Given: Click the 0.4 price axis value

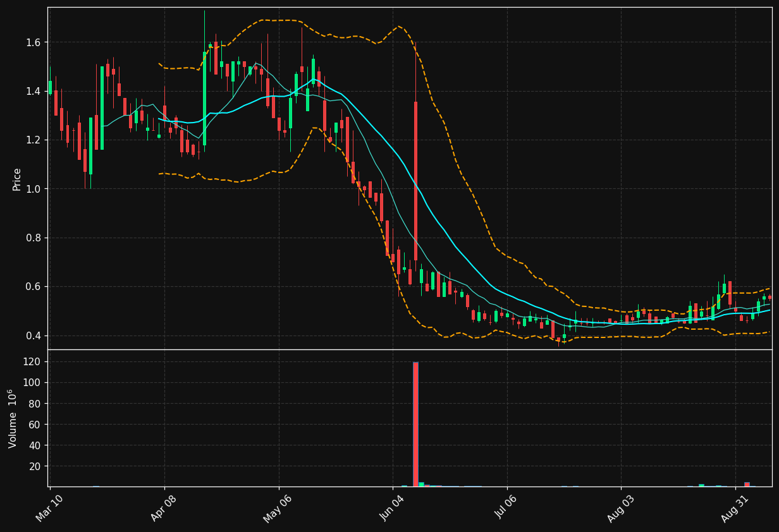Looking at the screenshot, I should 33,336.
